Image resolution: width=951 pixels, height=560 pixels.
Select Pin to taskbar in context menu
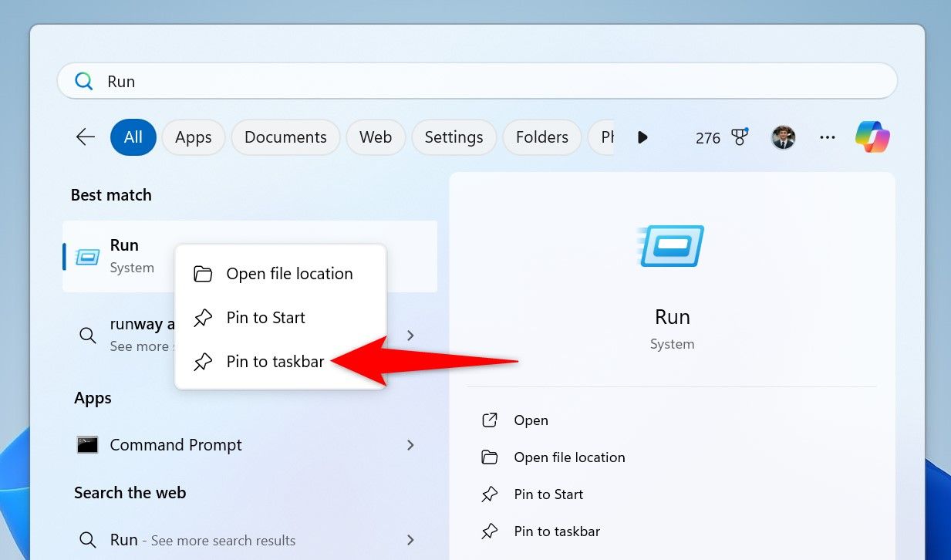tap(275, 362)
